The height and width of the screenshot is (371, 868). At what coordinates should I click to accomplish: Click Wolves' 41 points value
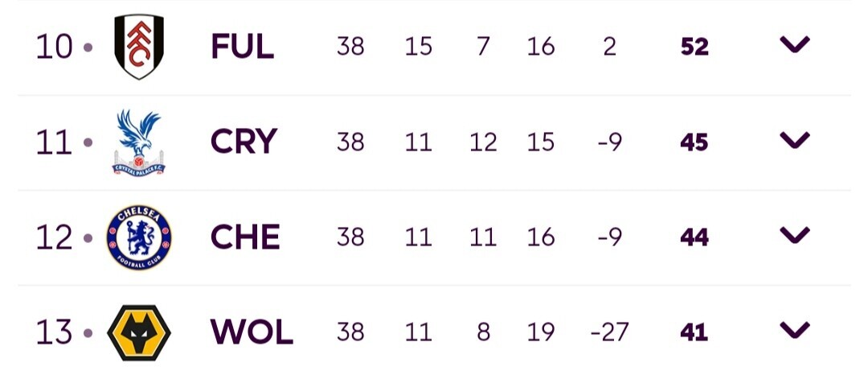click(x=694, y=332)
